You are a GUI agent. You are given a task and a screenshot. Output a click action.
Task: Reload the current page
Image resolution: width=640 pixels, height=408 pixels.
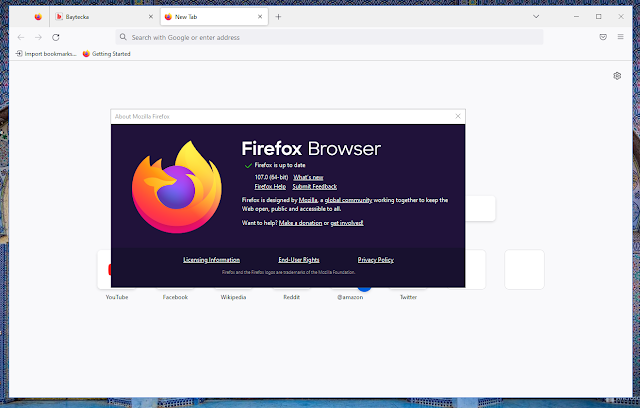point(56,38)
